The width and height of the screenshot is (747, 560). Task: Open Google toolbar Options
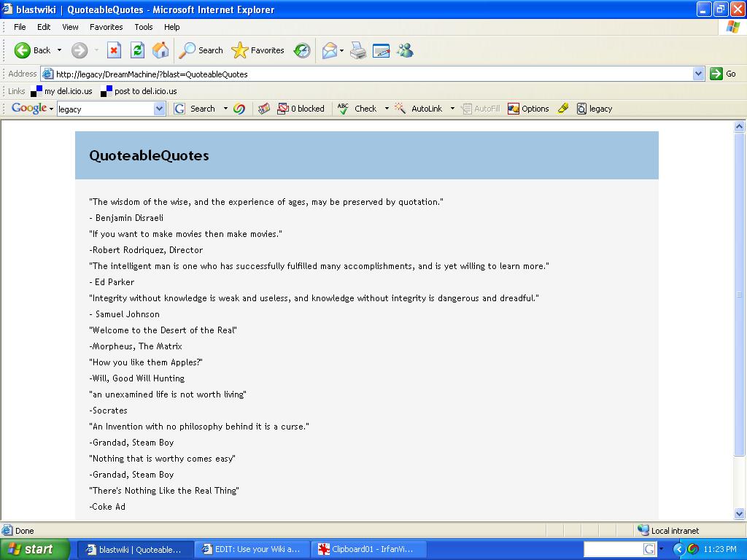pyautogui.click(x=528, y=109)
